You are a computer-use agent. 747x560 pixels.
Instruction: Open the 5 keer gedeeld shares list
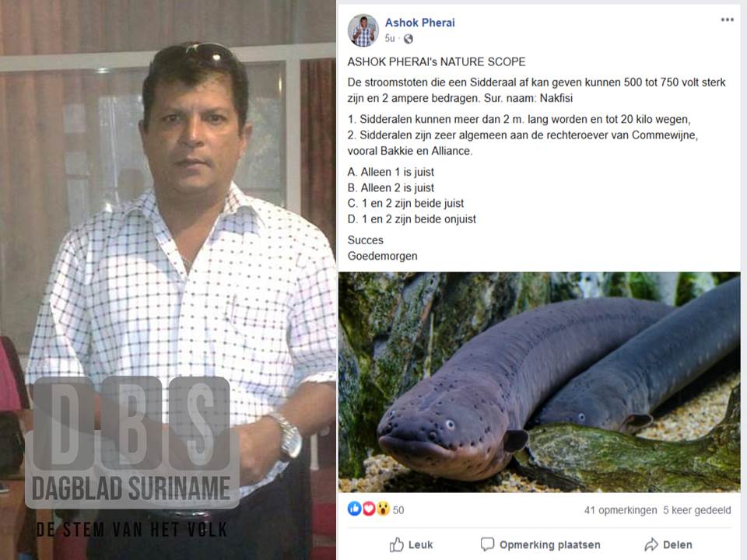(697, 510)
